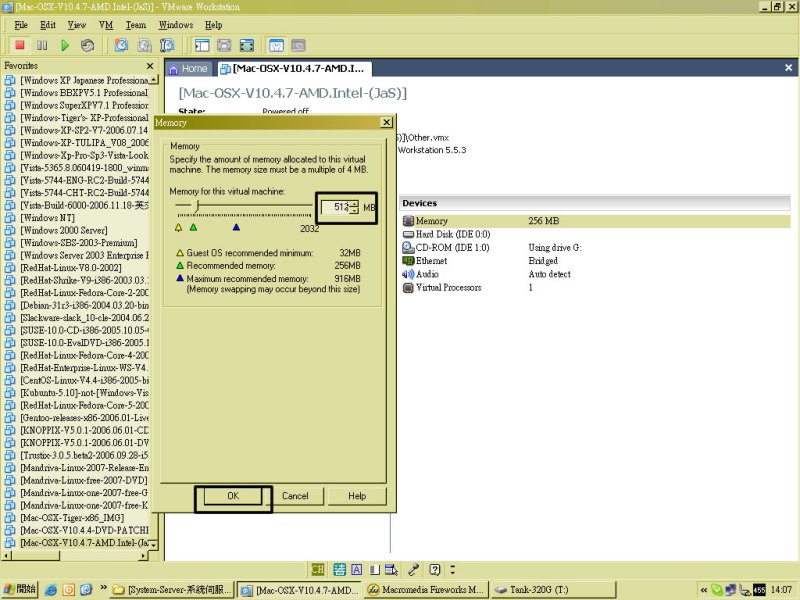Open the Tank-320G (T:) taskbar button
The width and height of the screenshot is (800, 600).
(x=553, y=590)
